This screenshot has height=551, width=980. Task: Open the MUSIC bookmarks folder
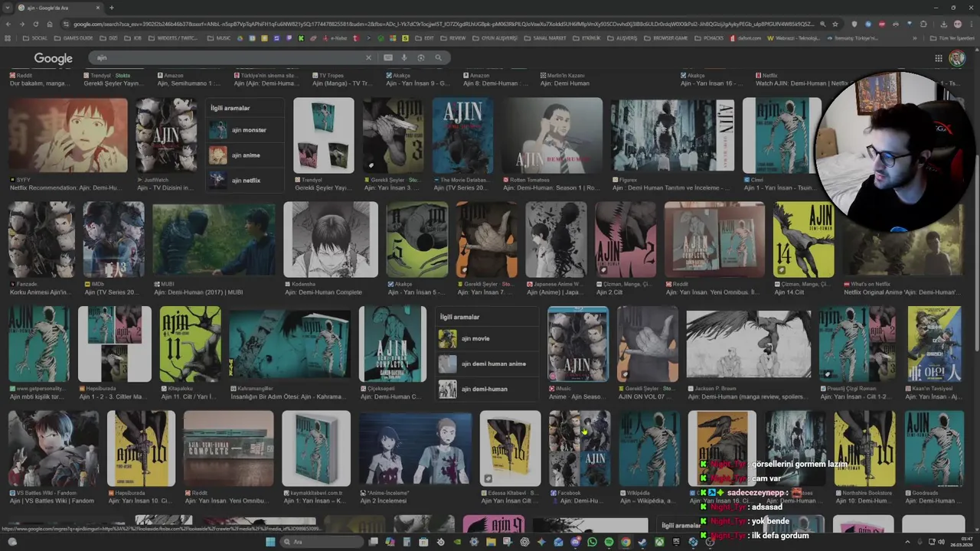click(x=219, y=38)
